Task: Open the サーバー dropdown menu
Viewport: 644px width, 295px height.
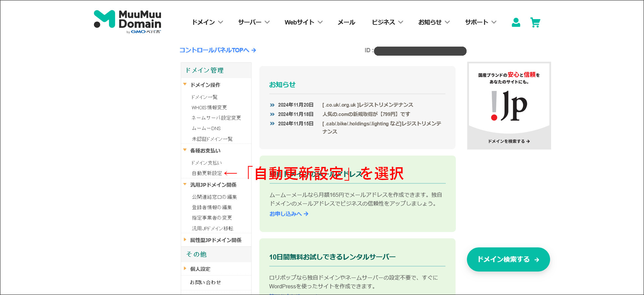Action: 254,22
